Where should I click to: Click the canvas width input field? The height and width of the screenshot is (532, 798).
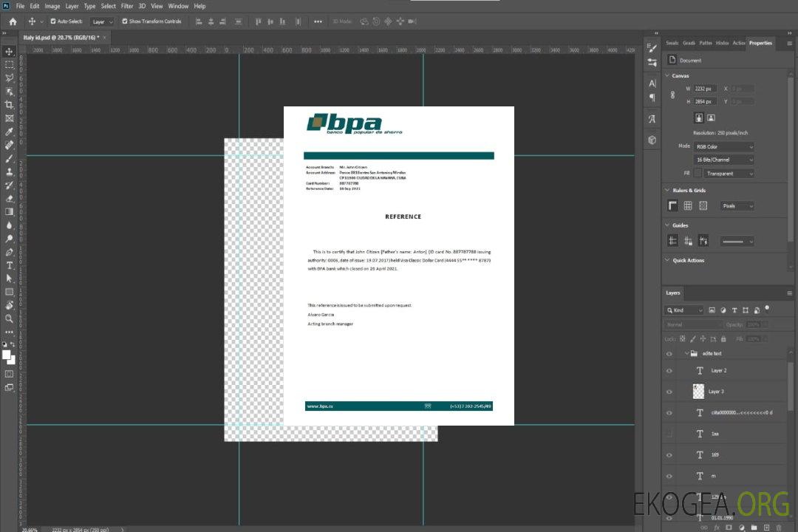point(706,89)
